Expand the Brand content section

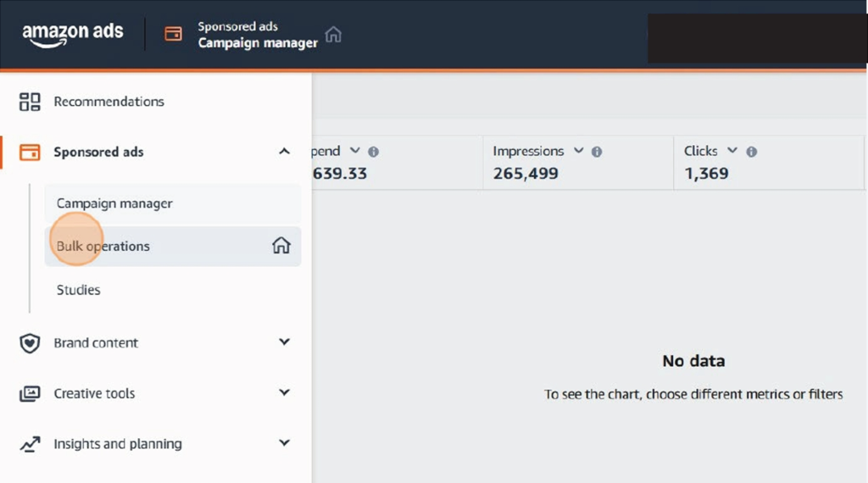pos(284,342)
